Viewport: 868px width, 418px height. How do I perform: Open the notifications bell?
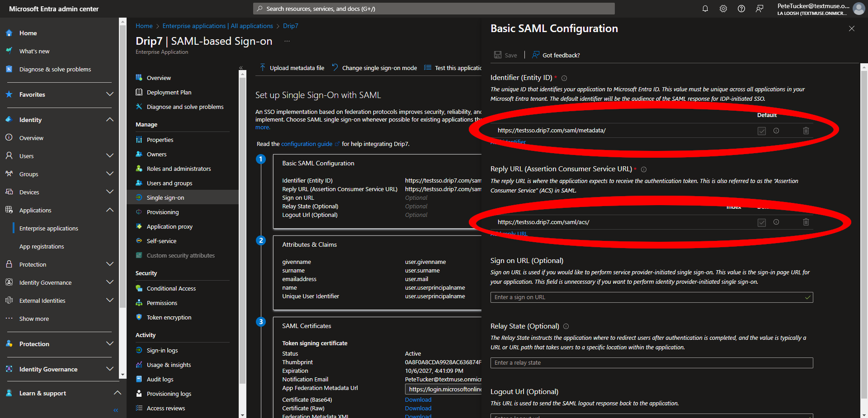[x=705, y=9]
